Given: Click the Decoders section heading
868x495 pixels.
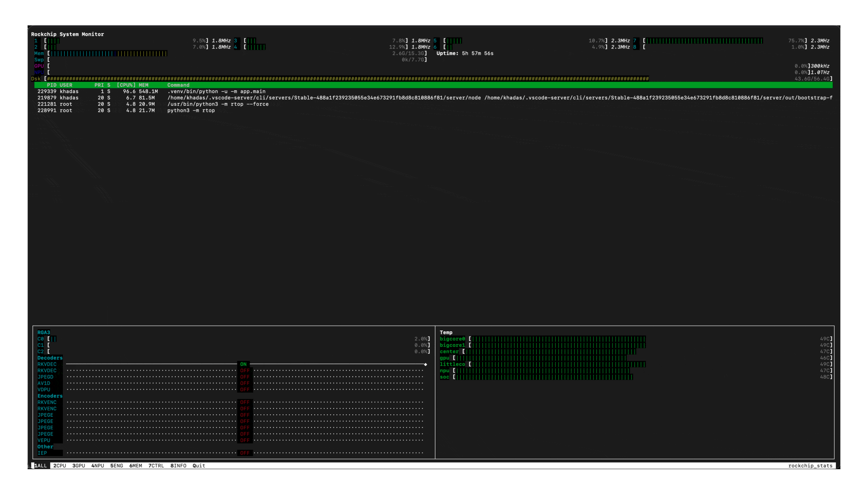Looking at the screenshot, I should point(50,358).
